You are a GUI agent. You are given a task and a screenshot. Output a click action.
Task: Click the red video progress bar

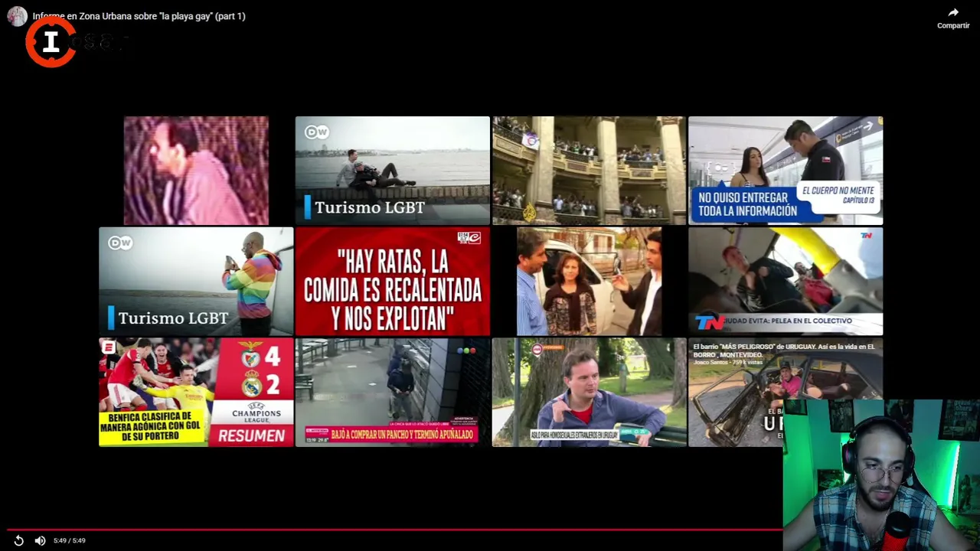[394, 529]
